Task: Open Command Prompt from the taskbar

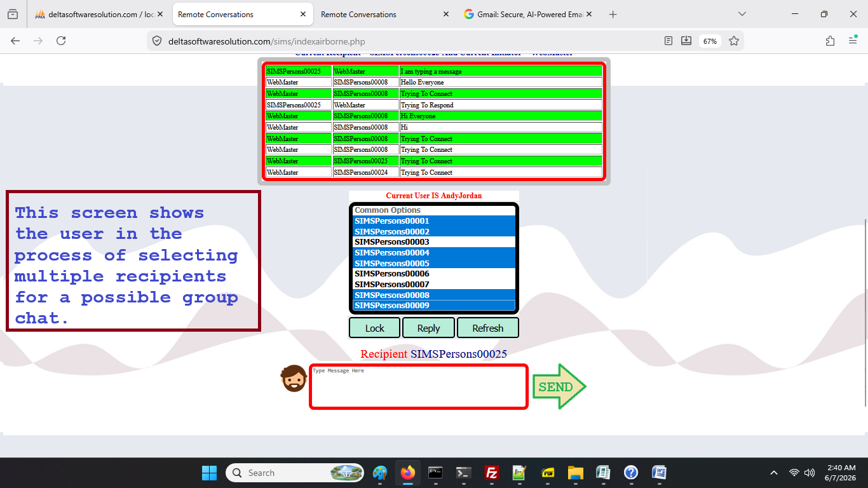Action: click(435, 473)
